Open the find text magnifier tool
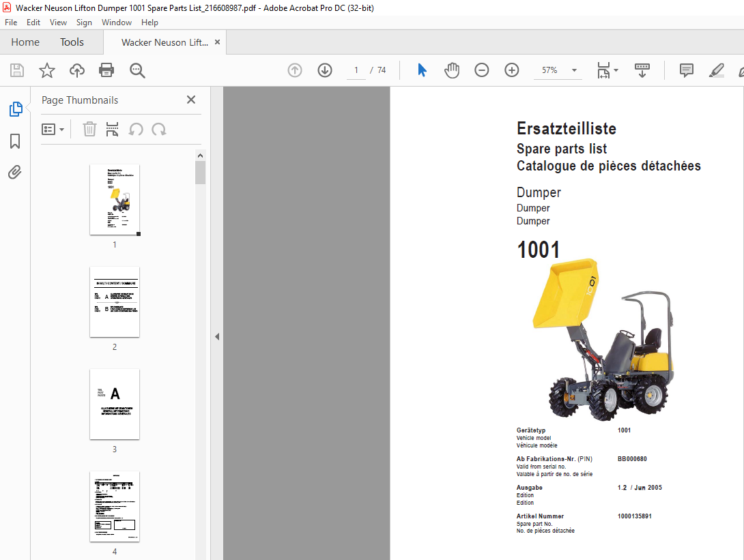 point(137,70)
